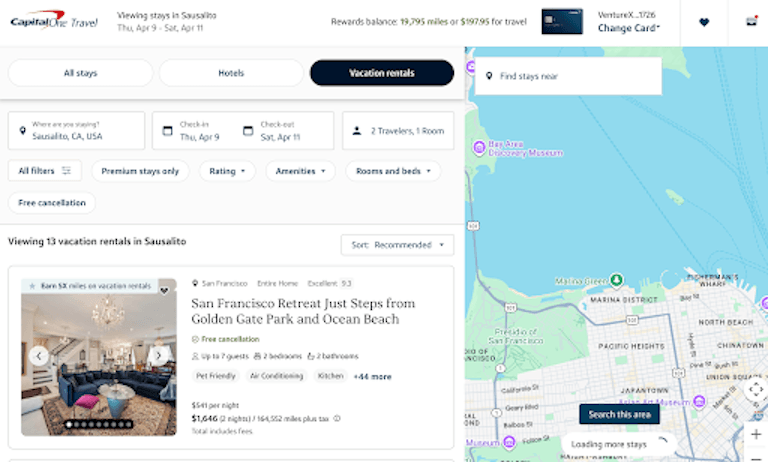Zoom in on the map
768x462 pixels.
tap(755, 434)
